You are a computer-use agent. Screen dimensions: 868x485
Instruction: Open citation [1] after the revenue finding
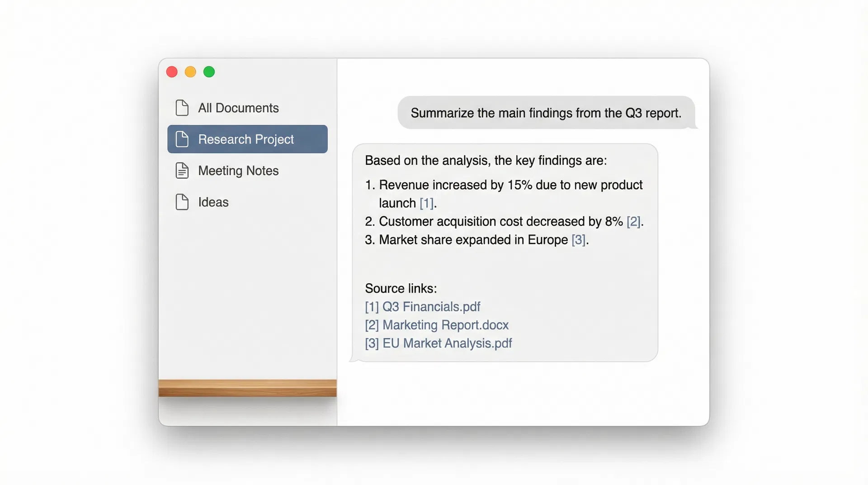click(427, 203)
